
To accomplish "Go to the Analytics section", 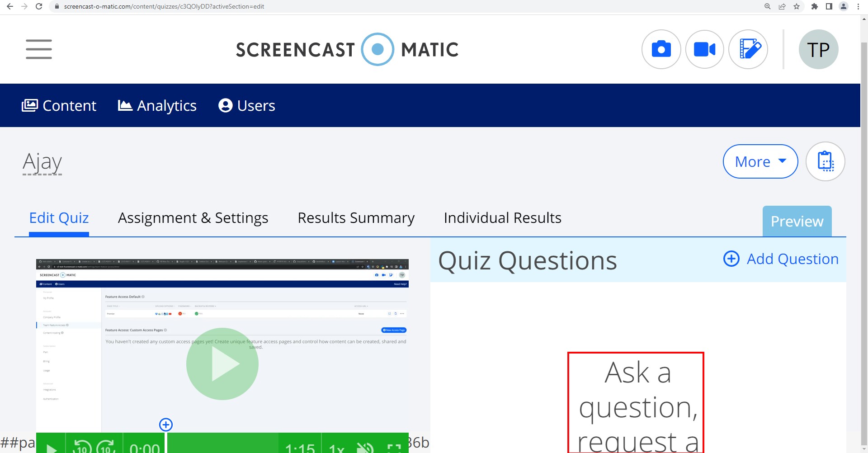I will click(157, 105).
